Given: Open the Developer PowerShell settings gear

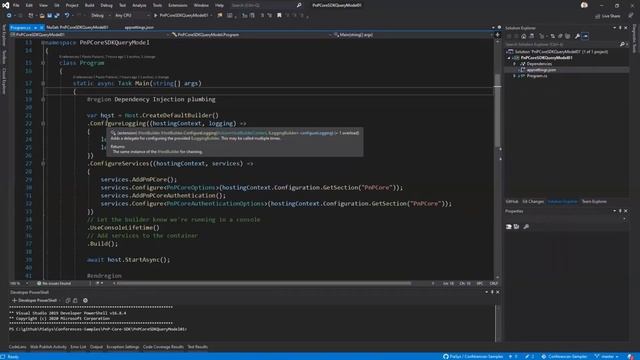Looking at the screenshot, I should point(85,300).
